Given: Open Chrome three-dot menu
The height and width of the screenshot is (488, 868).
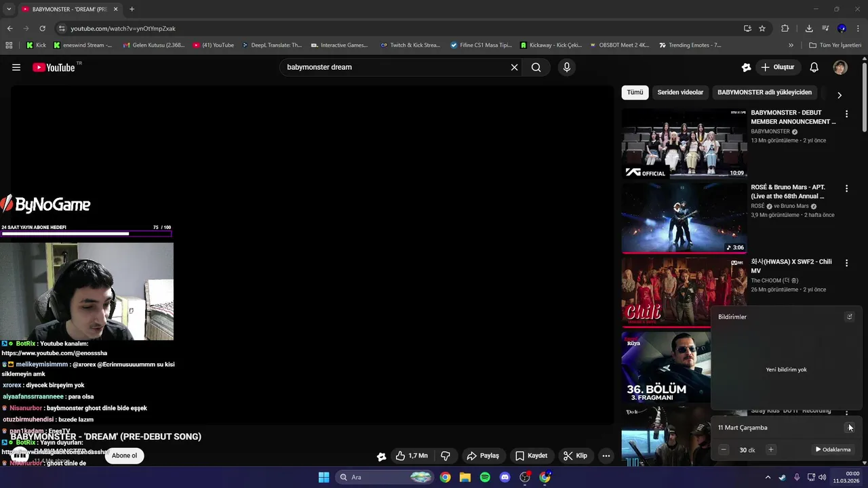Looking at the screenshot, I should 859,28.
